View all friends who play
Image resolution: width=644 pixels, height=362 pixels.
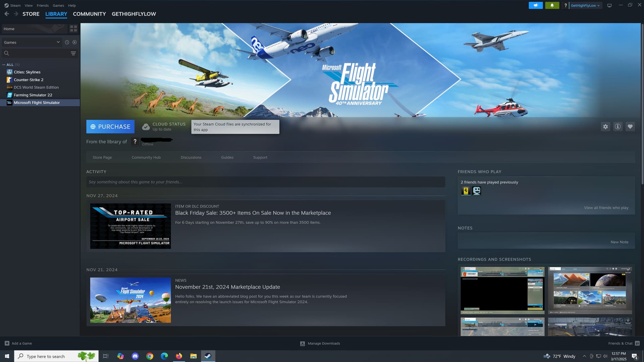tap(606, 208)
